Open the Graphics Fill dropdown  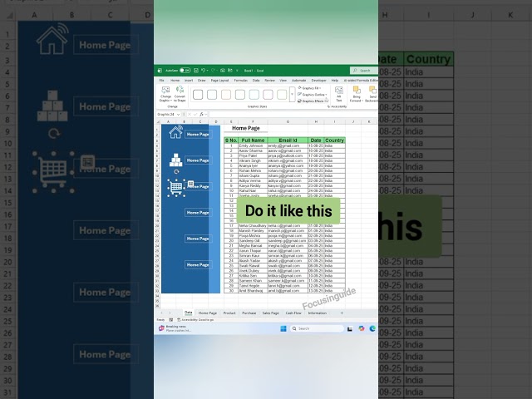pos(309,88)
